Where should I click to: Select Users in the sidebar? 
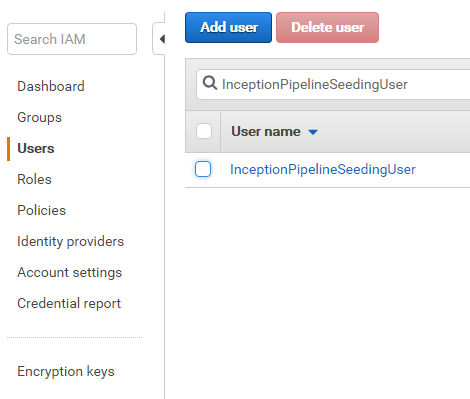coord(36,148)
